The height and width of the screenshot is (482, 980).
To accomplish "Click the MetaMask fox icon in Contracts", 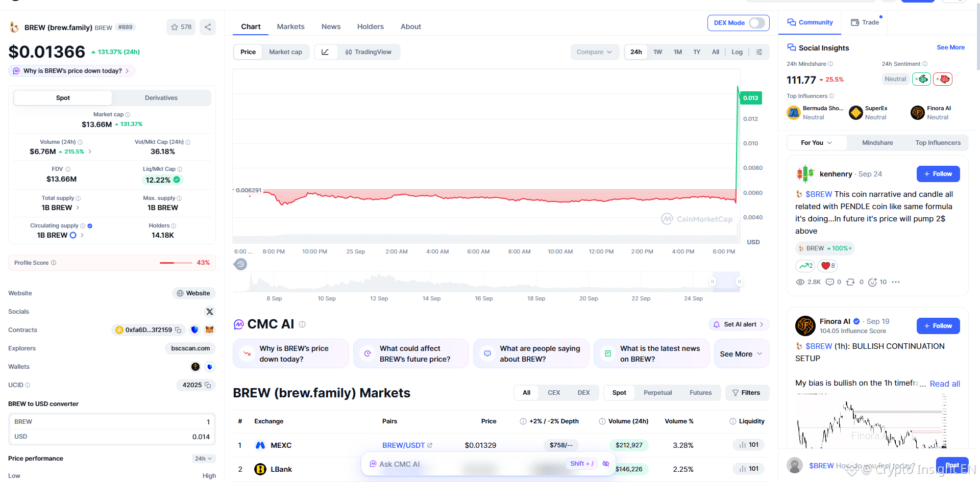I will [209, 330].
